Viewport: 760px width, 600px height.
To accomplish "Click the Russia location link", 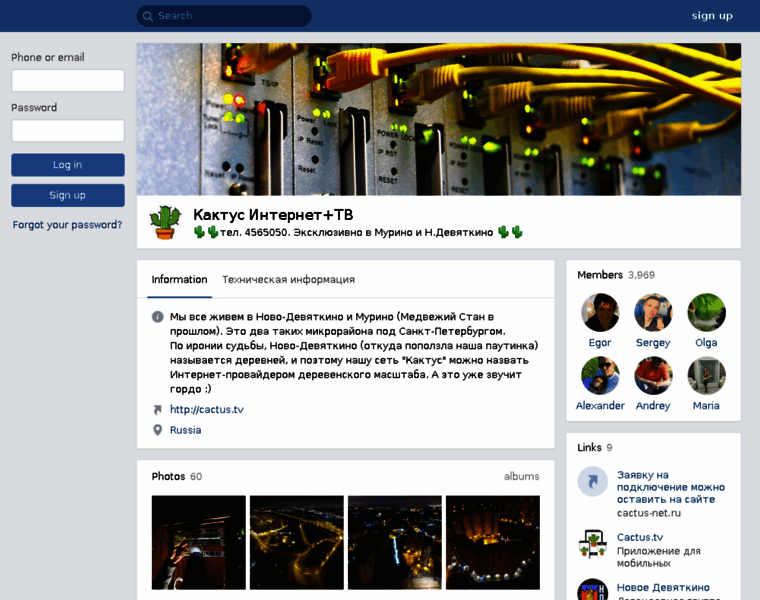I will tap(185, 430).
